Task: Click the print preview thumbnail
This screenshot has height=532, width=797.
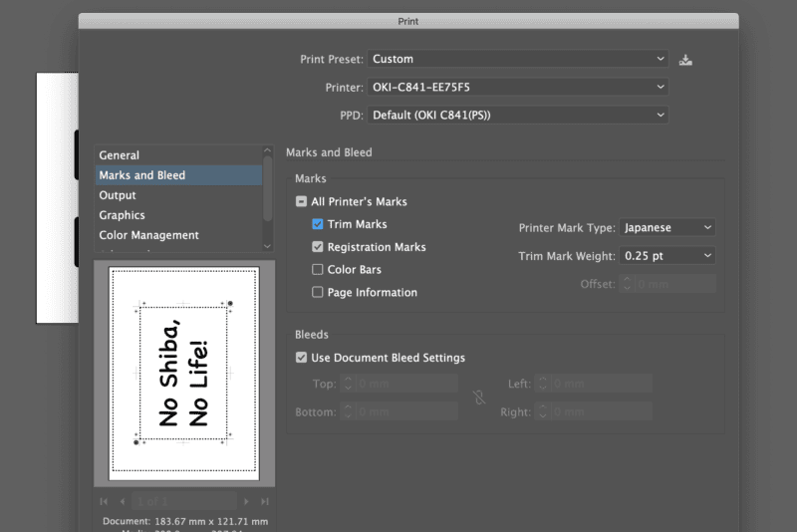Action: point(184,374)
